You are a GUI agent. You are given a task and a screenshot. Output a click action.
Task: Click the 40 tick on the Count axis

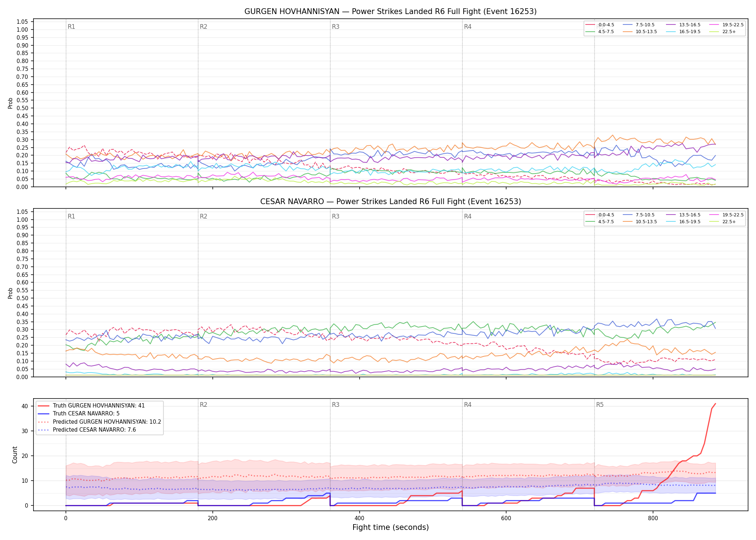pyautogui.click(x=24, y=406)
